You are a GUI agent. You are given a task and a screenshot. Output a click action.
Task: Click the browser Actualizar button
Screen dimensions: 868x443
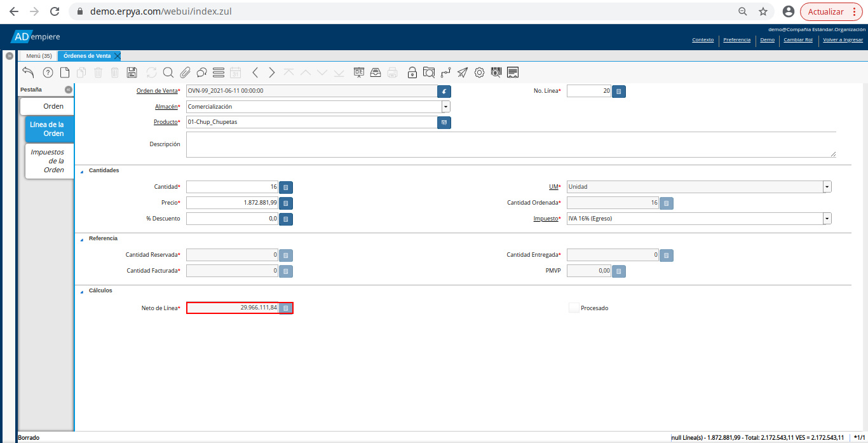[831, 11]
